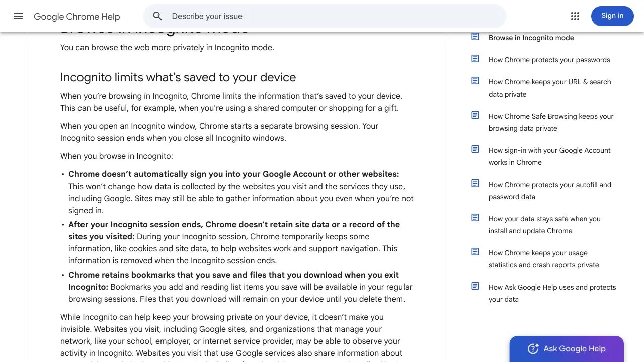Open How Chrome Safe Browsing keeps data private
Image resolution: width=644 pixels, height=362 pixels.
coord(551,122)
